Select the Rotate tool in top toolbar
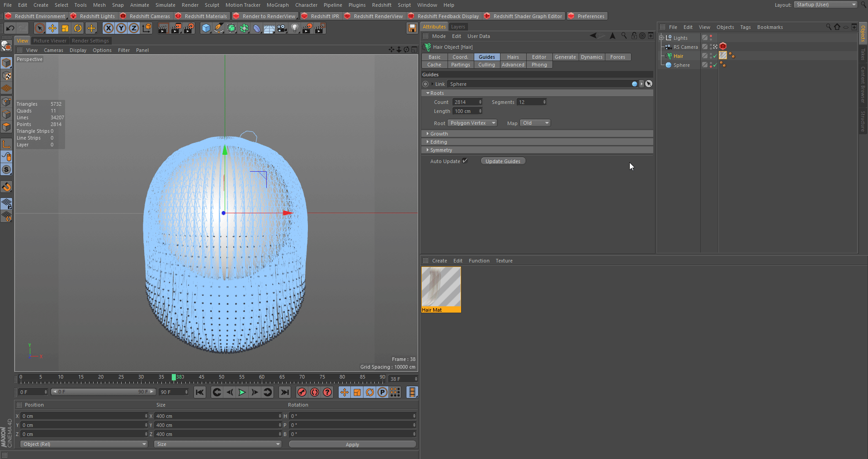Screen dimensions: 868x459 click(78, 28)
